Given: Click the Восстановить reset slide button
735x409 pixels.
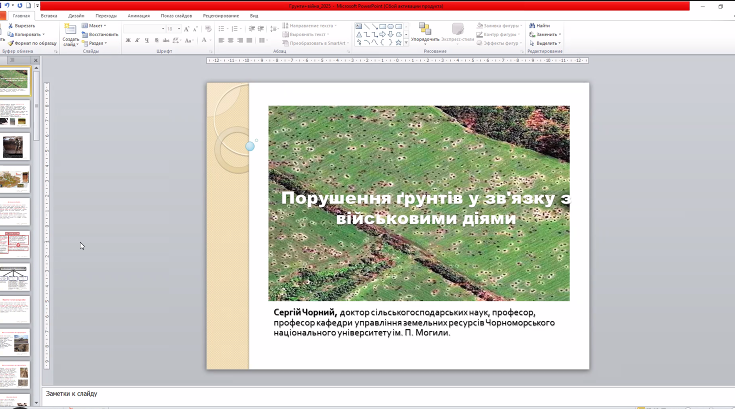Looking at the screenshot, I should point(101,34).
